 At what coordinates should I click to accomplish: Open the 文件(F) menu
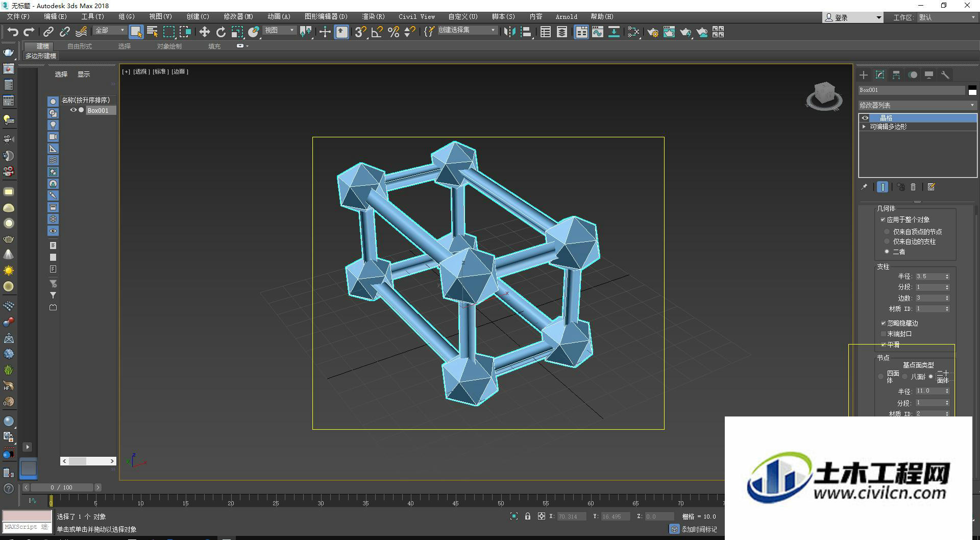[18, 17]
